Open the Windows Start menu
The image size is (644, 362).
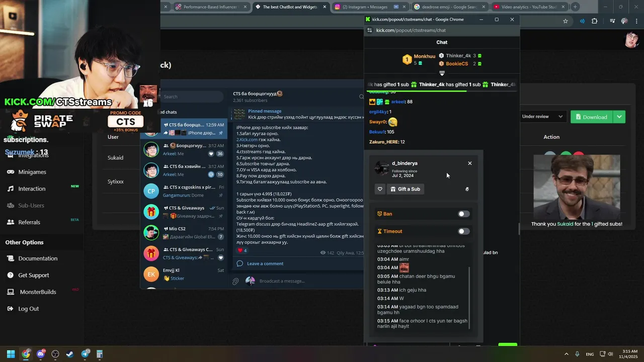(11, 354)
